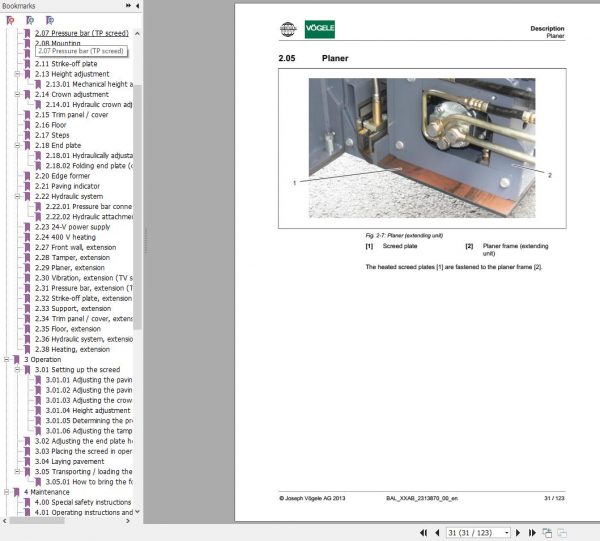Open bookmark 2.16 Floor
600x541 pixels.
tap(51, 125)
